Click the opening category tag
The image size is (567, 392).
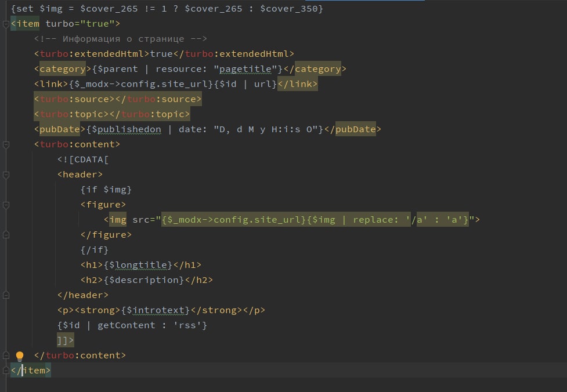(63, 69)
